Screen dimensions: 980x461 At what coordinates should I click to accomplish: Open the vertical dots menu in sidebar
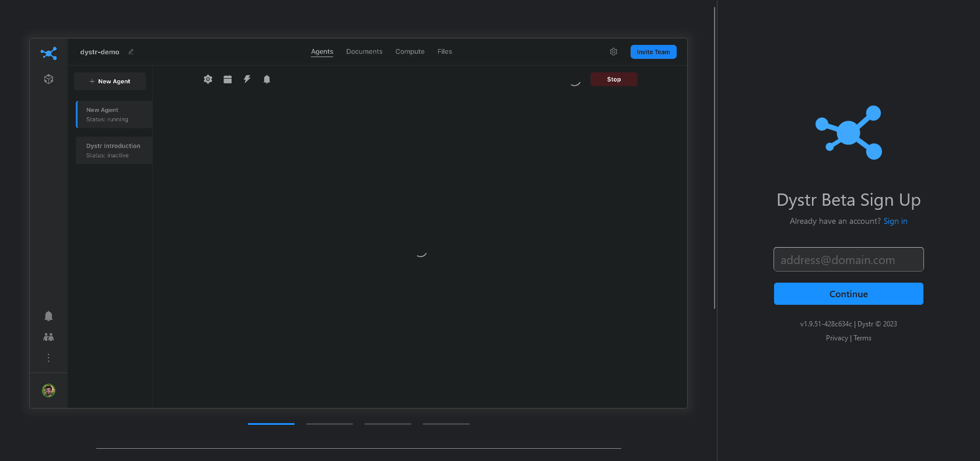point(48,358)
